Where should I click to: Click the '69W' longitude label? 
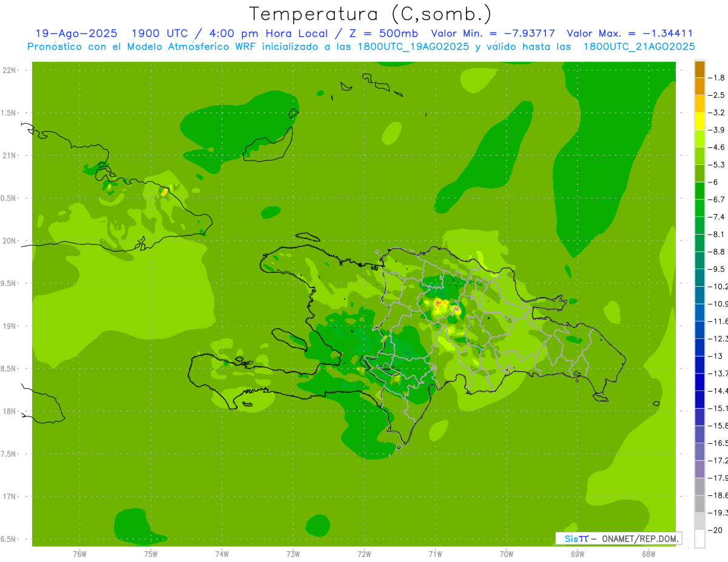coord(577,554)
